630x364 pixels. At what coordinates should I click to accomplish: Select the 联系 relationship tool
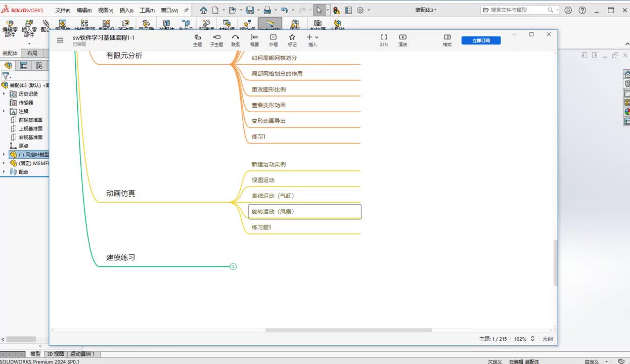(236, 39)
